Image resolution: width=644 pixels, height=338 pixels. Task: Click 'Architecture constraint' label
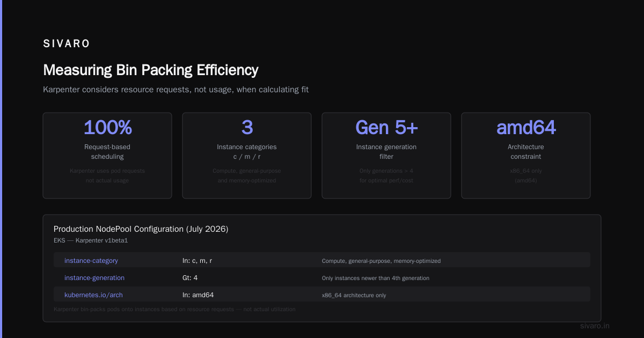(526, 152)
